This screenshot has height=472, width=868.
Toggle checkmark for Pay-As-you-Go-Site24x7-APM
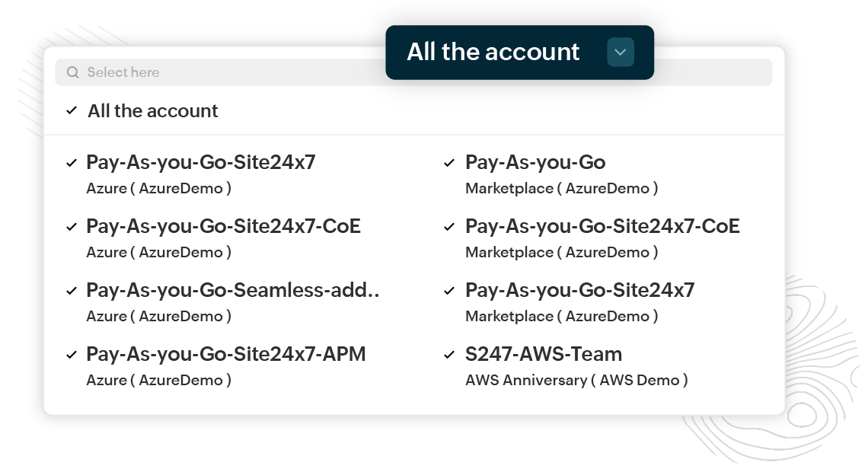pyautogui.click(x=72, y=354)
